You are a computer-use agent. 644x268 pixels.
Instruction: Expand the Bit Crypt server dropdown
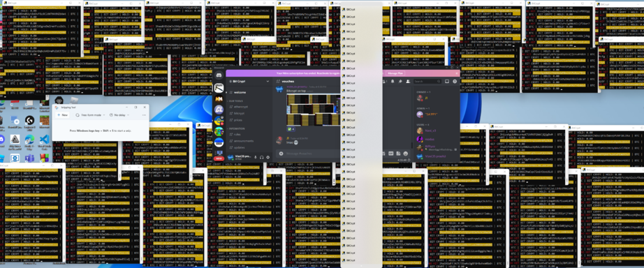[268, 81]
